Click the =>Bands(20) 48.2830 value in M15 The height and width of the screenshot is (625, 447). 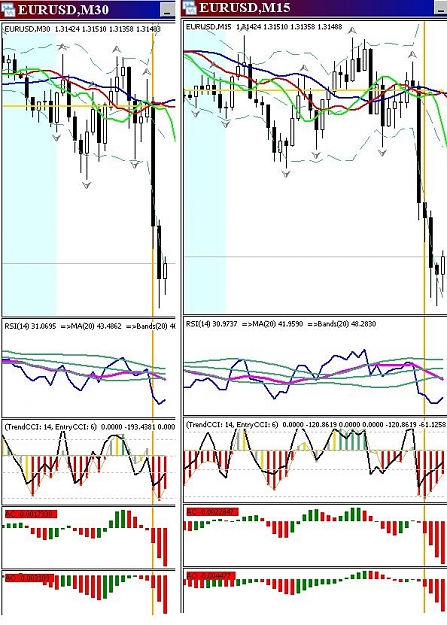point(342,324)
